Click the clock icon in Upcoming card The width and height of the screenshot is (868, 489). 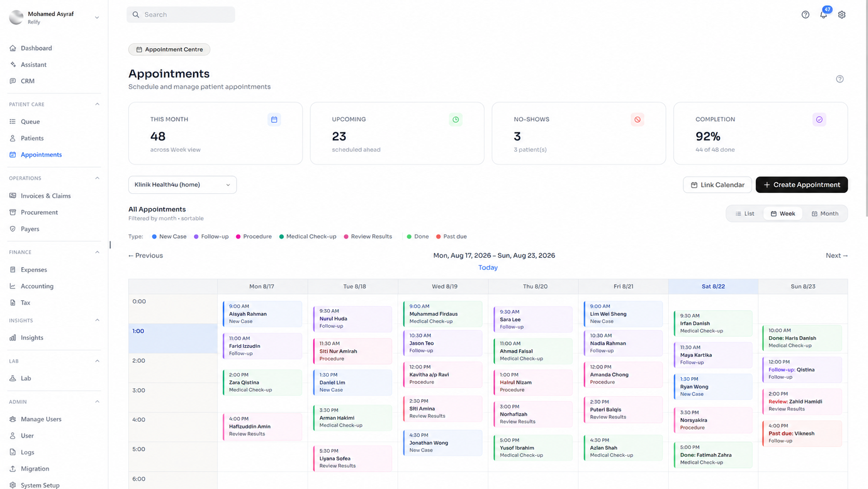455,120
